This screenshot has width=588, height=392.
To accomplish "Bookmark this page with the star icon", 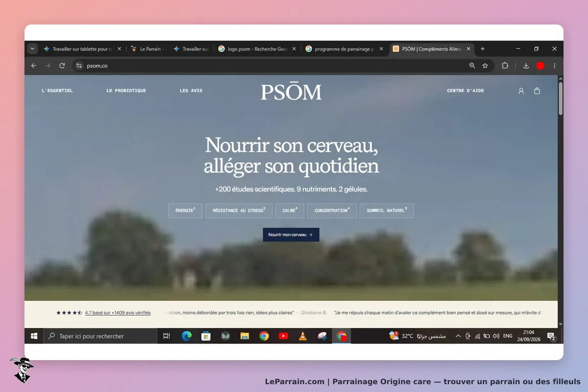I will [485, 66].
